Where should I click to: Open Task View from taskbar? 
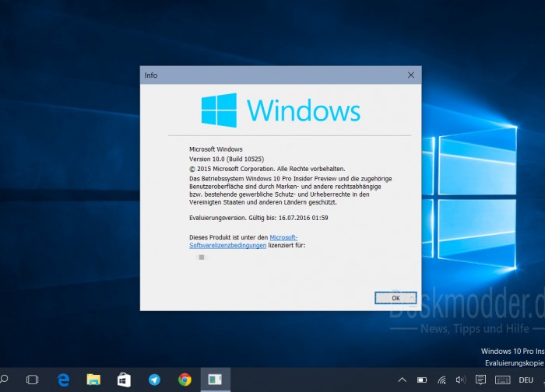pyautogui.click(x=32, y=380)
